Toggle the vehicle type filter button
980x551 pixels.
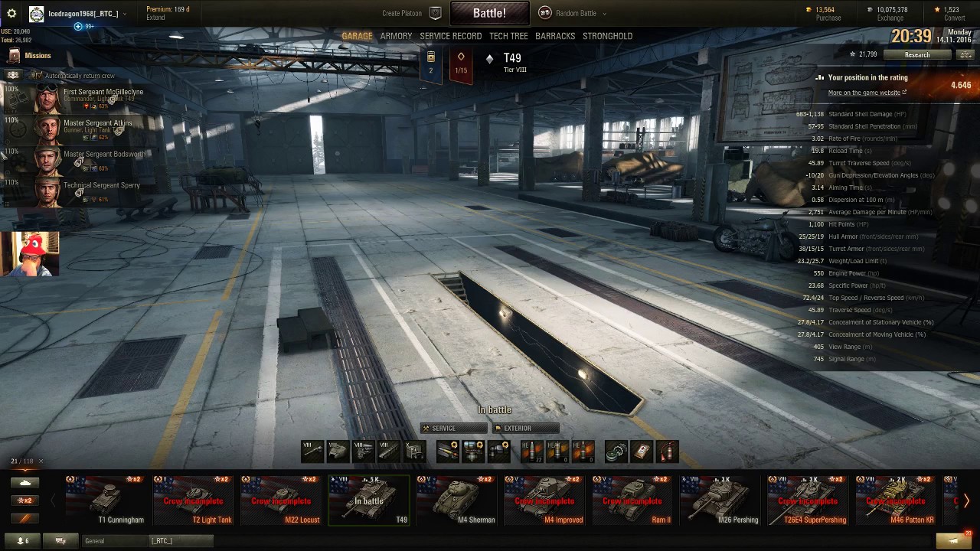[x=25, y=483]
